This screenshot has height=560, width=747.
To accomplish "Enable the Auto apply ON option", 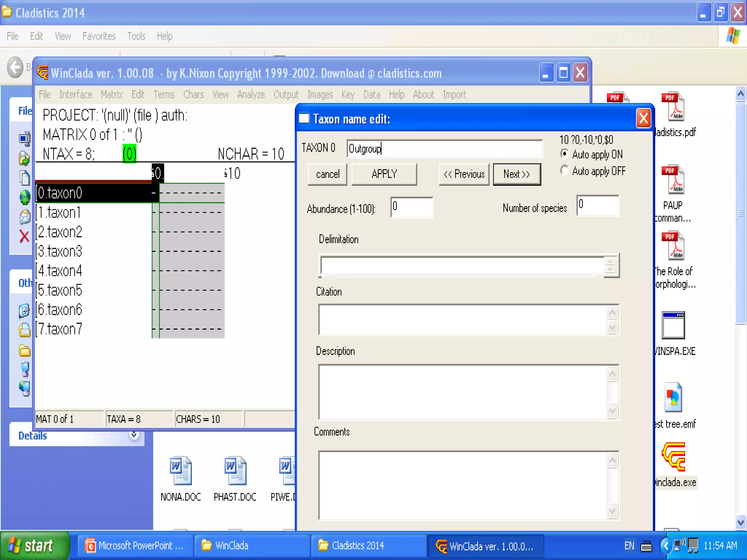I will point(564,154).
